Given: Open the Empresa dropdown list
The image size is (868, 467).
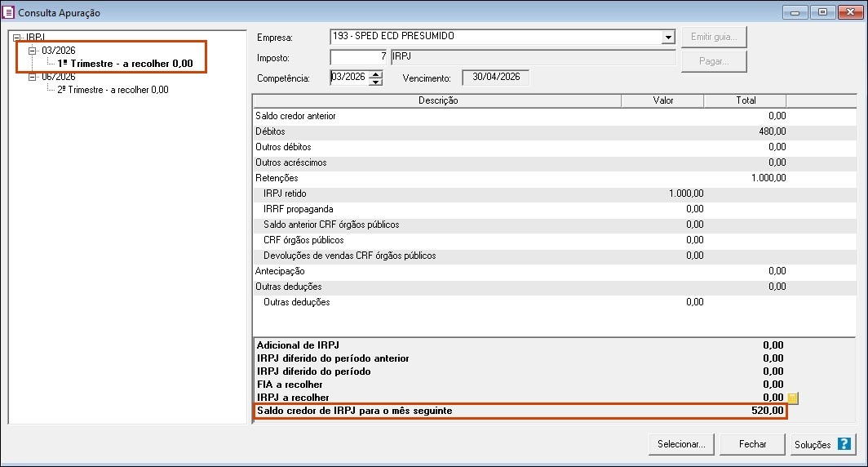Looking at the screenshot, I should click(668, 37).
